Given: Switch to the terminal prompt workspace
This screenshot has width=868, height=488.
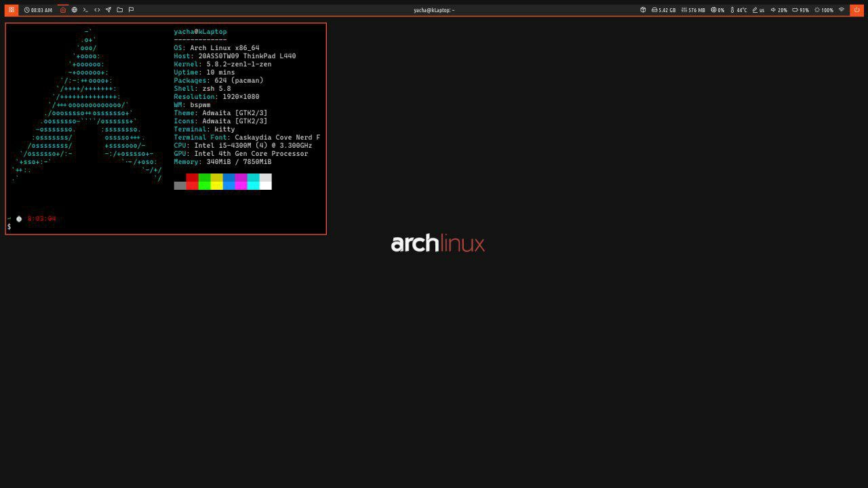Looking at the screenshot, I should (85, 9).
